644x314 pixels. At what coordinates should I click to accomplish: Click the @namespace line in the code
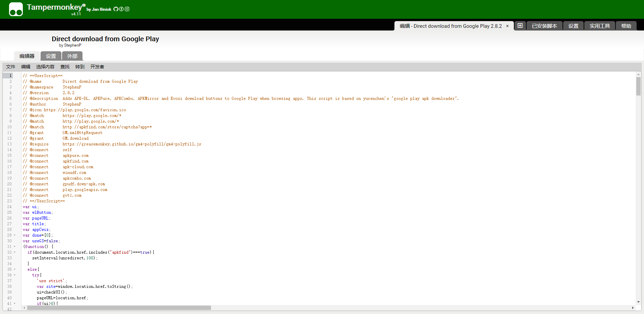click(x=52, y=87)
